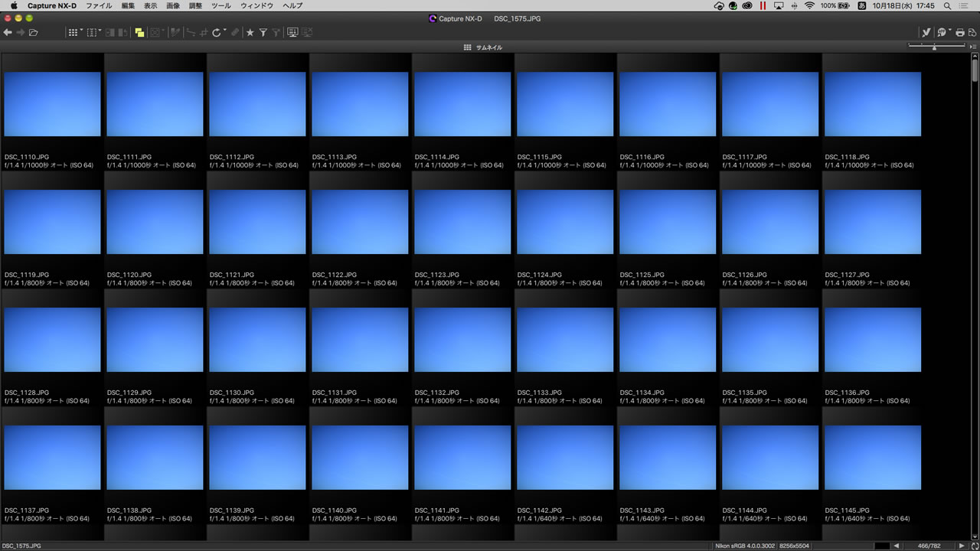Screen dimensions: 980x551
Task: Select thumbnail DSC_1142.JPG
Action: point(565,458)
